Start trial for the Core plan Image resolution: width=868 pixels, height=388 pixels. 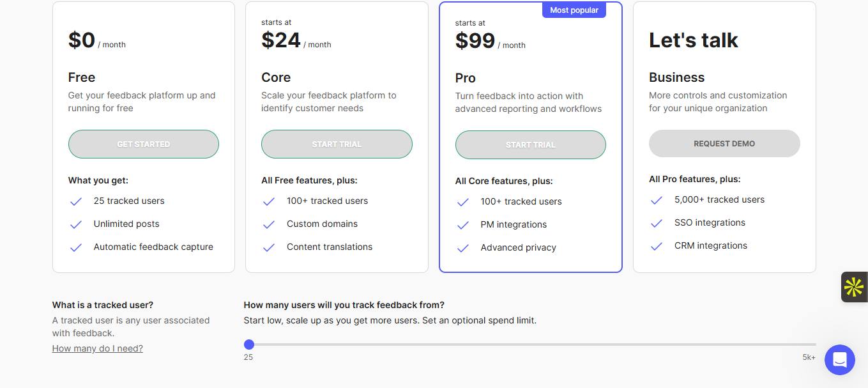(x=337, y=144)
